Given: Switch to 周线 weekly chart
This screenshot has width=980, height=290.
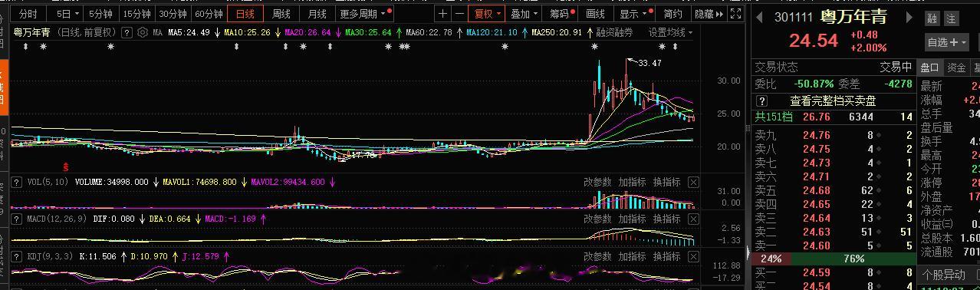Looking at the screenshot, I should pos(281,14).
